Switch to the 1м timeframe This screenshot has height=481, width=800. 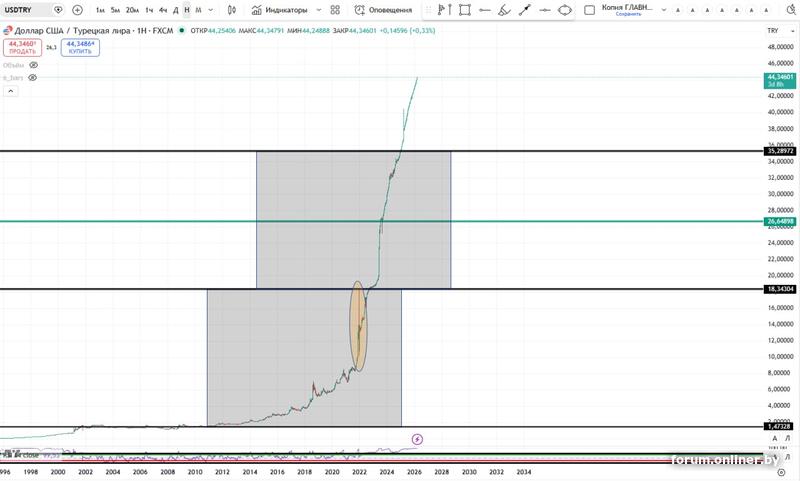pos(101,10)
